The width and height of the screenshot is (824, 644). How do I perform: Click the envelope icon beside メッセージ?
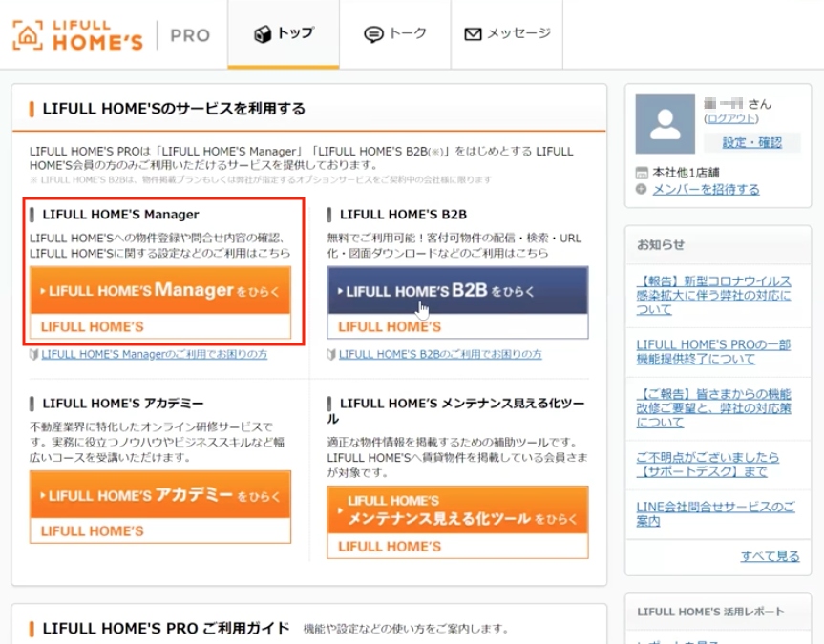[473, 34]
